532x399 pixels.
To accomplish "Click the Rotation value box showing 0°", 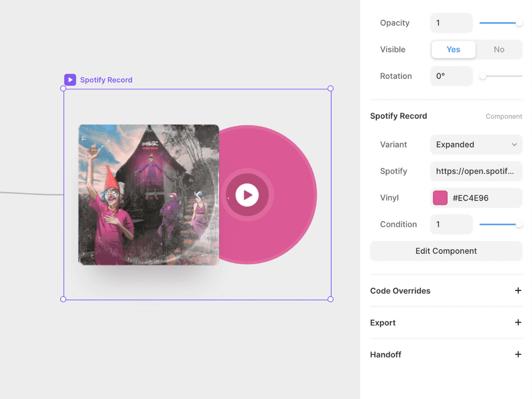I will [x=451, y=76].
